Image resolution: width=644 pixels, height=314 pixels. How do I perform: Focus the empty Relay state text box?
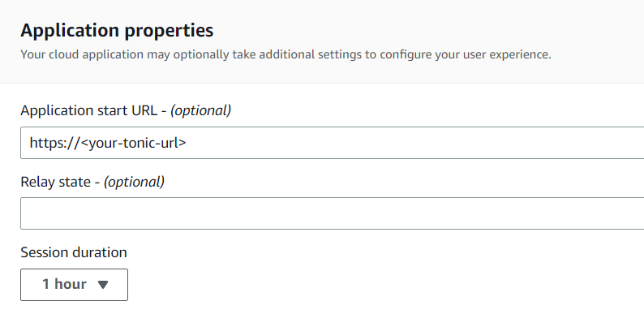tap(333, 213)
